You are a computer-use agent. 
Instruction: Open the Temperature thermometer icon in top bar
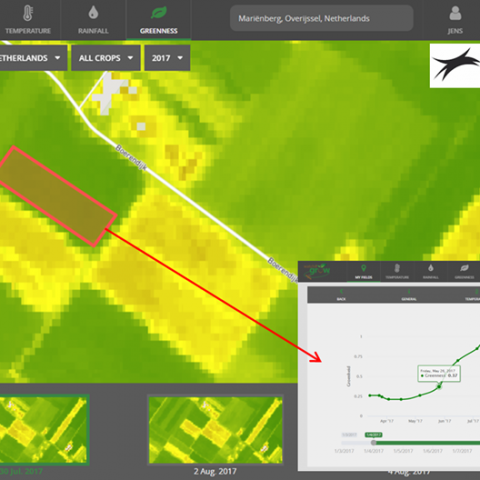pyautogui.click(x=28, y=14)
